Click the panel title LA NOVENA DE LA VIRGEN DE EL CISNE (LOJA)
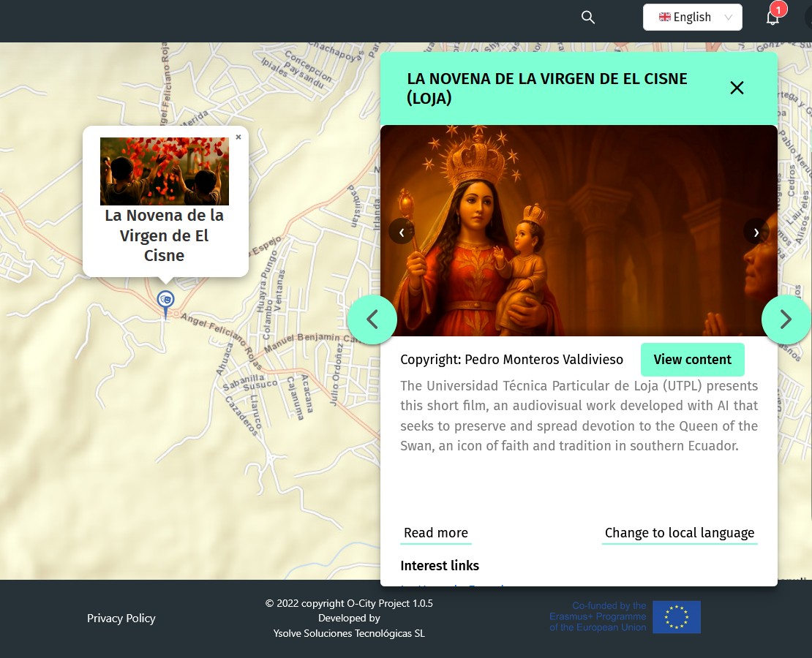 point(547,88)
